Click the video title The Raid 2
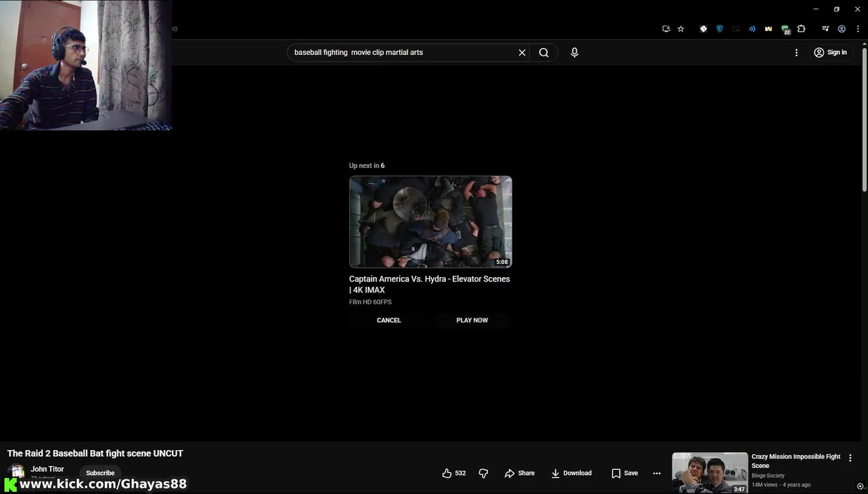868x494 pixels. 95,454
